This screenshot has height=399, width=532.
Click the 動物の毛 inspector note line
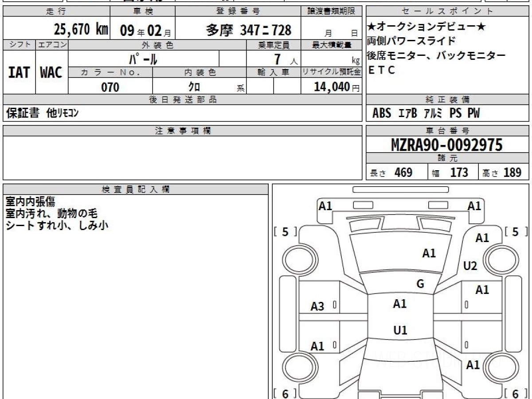click(x=51, y=214)
